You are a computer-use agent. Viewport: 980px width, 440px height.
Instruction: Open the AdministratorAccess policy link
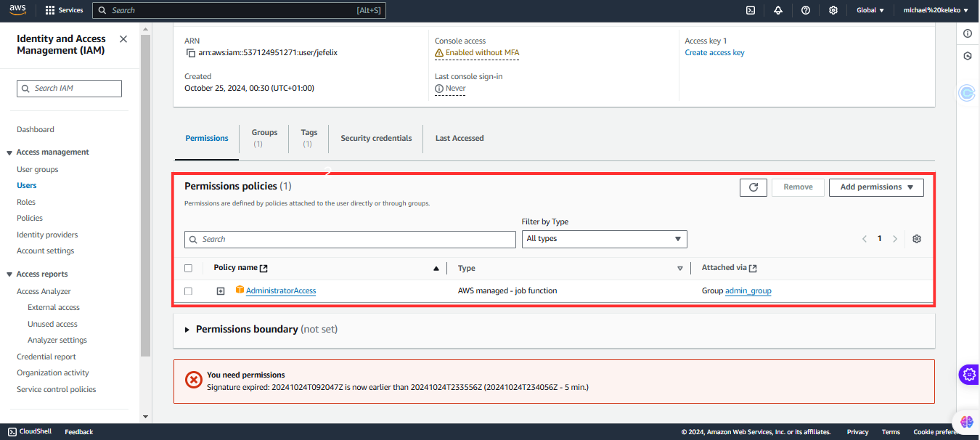[x=281, y=290]
